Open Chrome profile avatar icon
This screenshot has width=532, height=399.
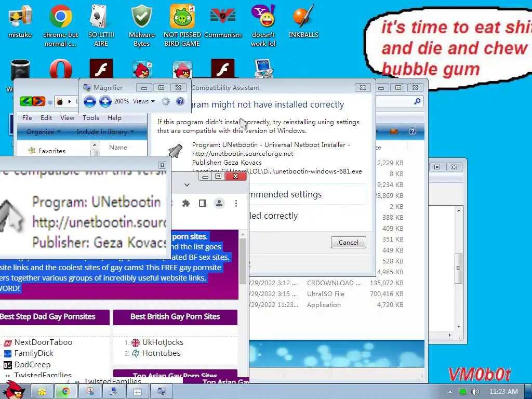pyautogui.click(x=219, y=203)
